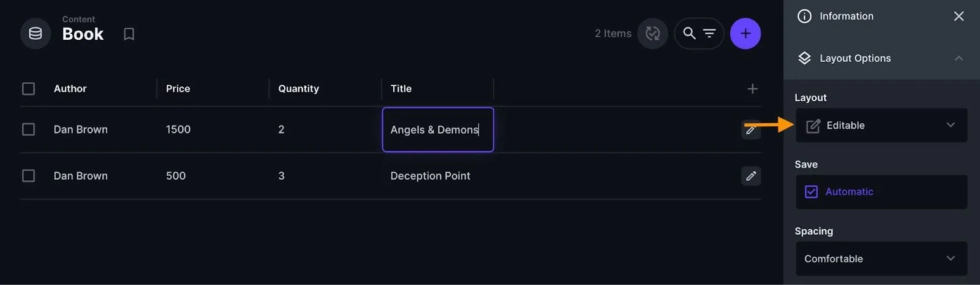Click the Book collection database icon
Viewport: 980px width, 285px height.
pos(36,34)
